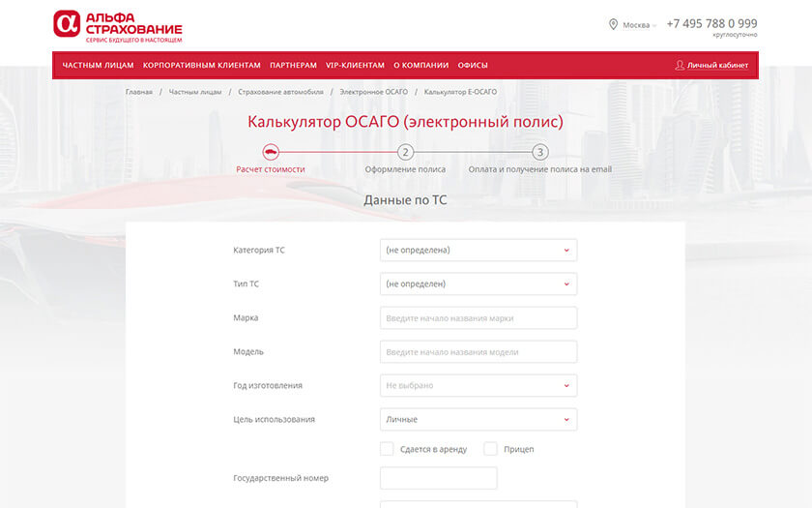812x508 pixels.
Task: Click the car icon on step one
Action: [271, 152]
